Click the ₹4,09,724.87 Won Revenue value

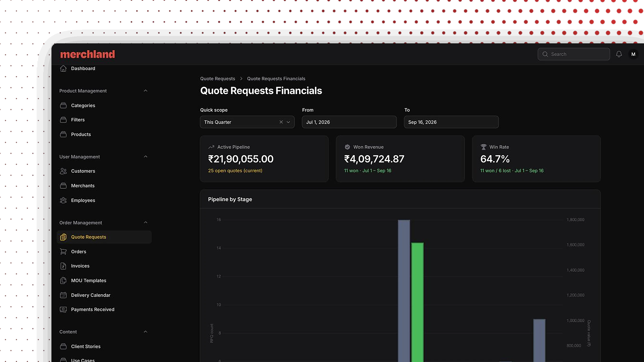[x=374, y=159]
